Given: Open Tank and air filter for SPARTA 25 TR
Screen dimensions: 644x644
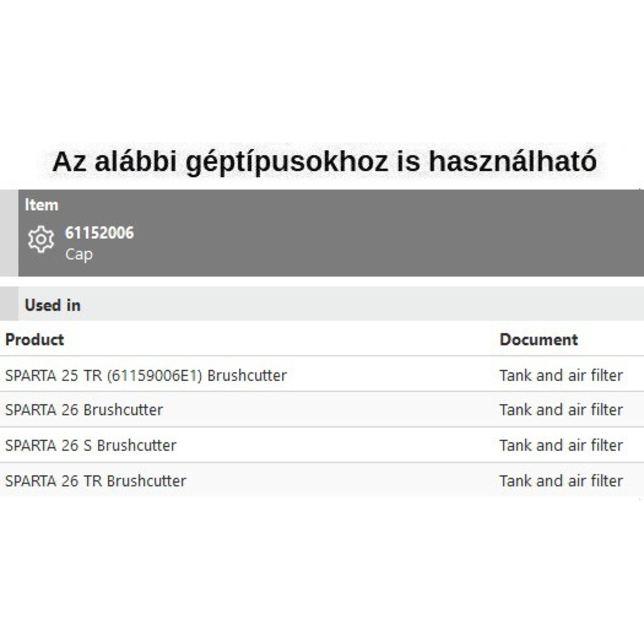Looking at the screenshot, I should (x=561, y=376).
